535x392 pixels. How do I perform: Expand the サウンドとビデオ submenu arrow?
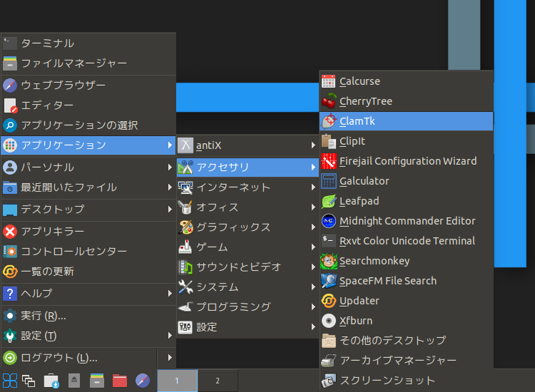313,267
